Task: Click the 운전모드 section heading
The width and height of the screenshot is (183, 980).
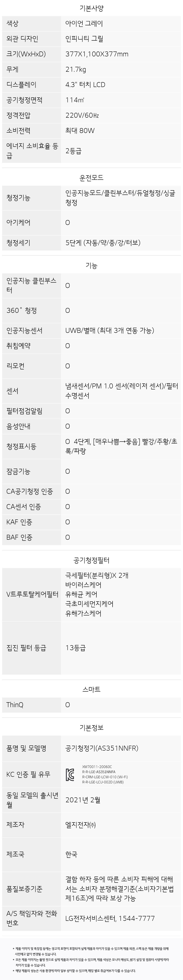Action: pos(91,178)
